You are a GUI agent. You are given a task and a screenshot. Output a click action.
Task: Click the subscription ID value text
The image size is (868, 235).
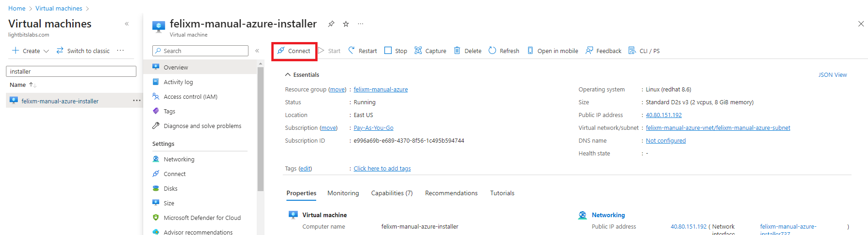coord(409,140)
